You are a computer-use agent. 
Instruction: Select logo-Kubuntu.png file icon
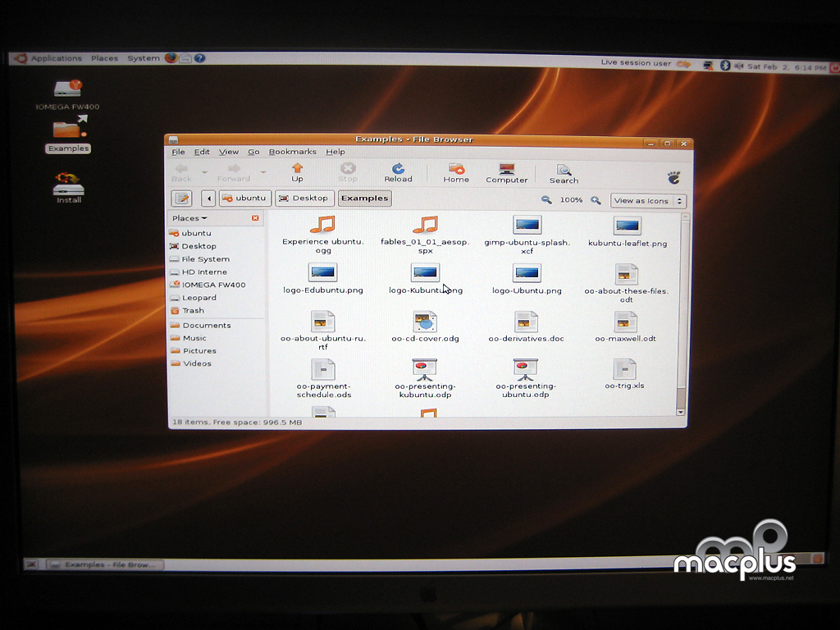[x=426, y=272]
